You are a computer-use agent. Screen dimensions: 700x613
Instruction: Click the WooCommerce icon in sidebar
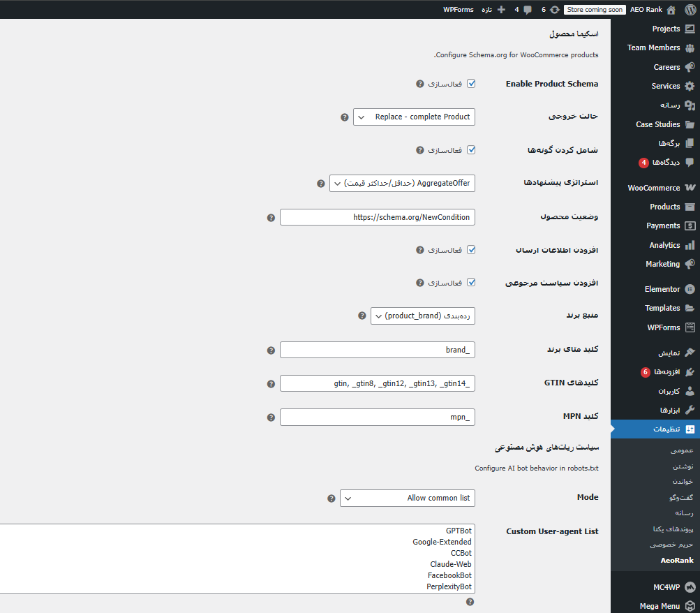pos(690,188)
